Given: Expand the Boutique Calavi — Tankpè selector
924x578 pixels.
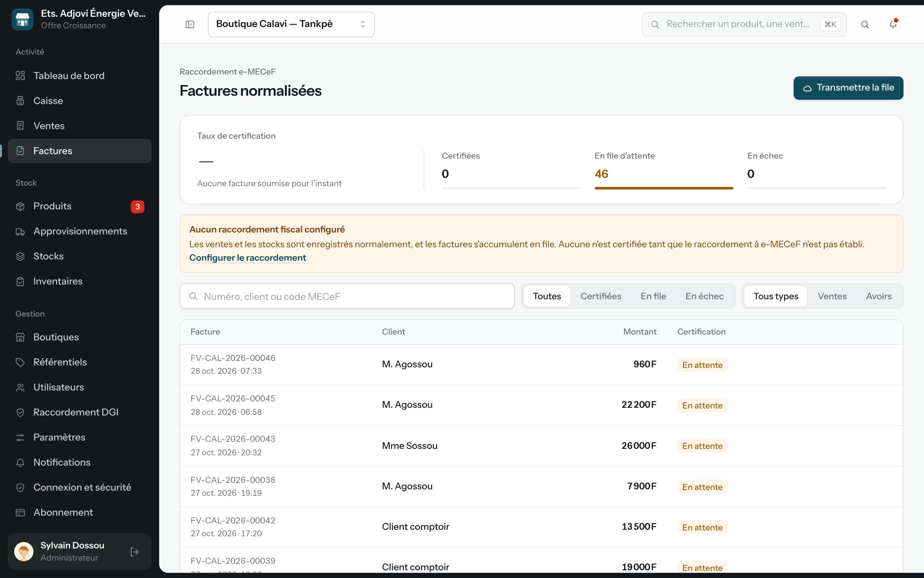Looking at the screenshot, I should [291, 24].
